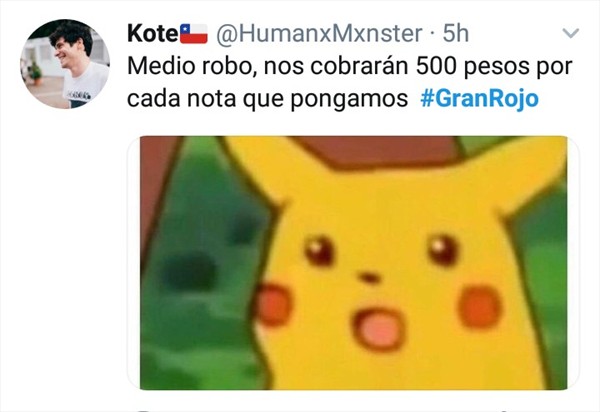This screenshot has width=600, height=412.
Task: Click the display name Kote
Action: click(153, 33)
